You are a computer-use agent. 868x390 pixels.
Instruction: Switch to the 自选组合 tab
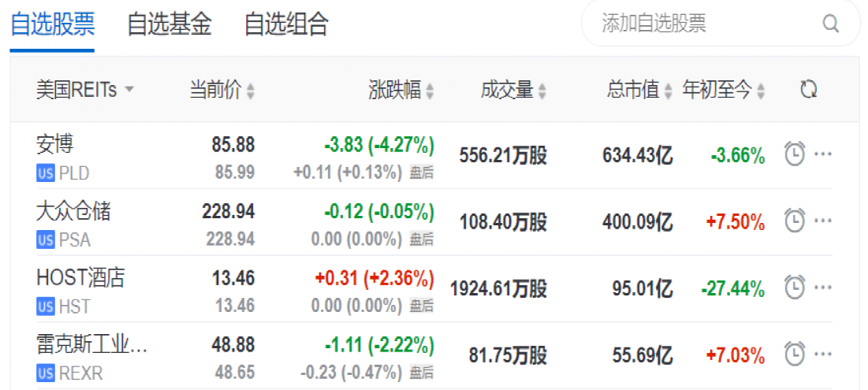point(287,25)
